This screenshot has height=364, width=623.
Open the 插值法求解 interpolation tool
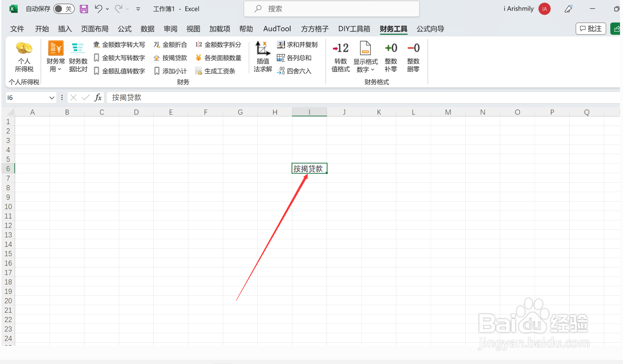[263, 57]
